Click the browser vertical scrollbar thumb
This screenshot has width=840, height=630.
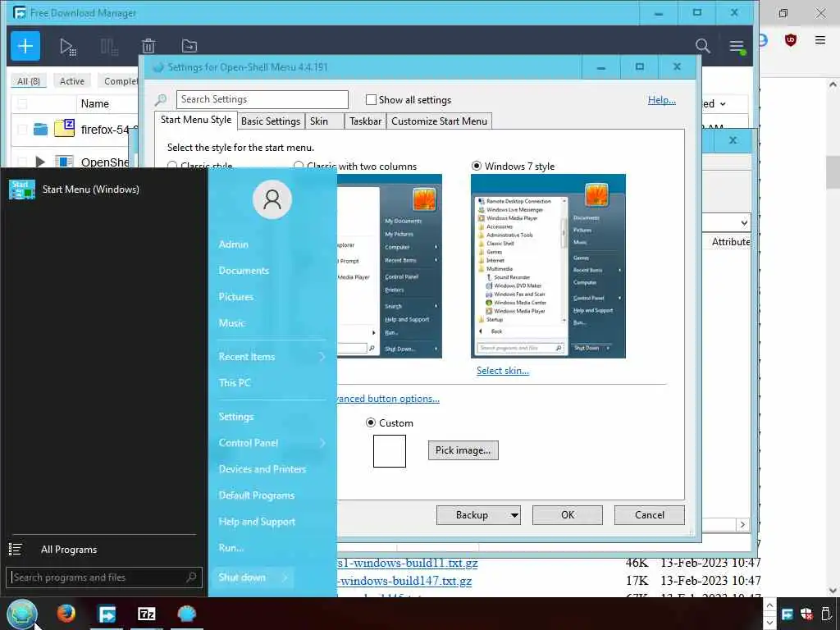833,174
